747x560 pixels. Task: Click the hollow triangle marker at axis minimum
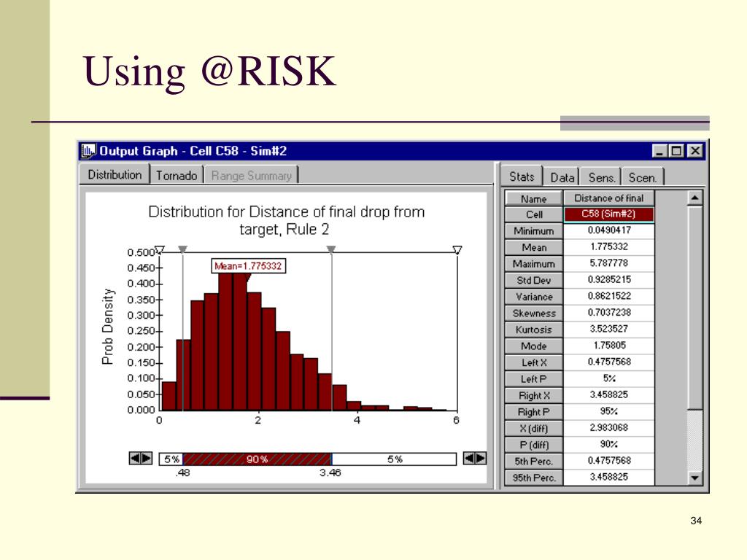click(160, 249)
